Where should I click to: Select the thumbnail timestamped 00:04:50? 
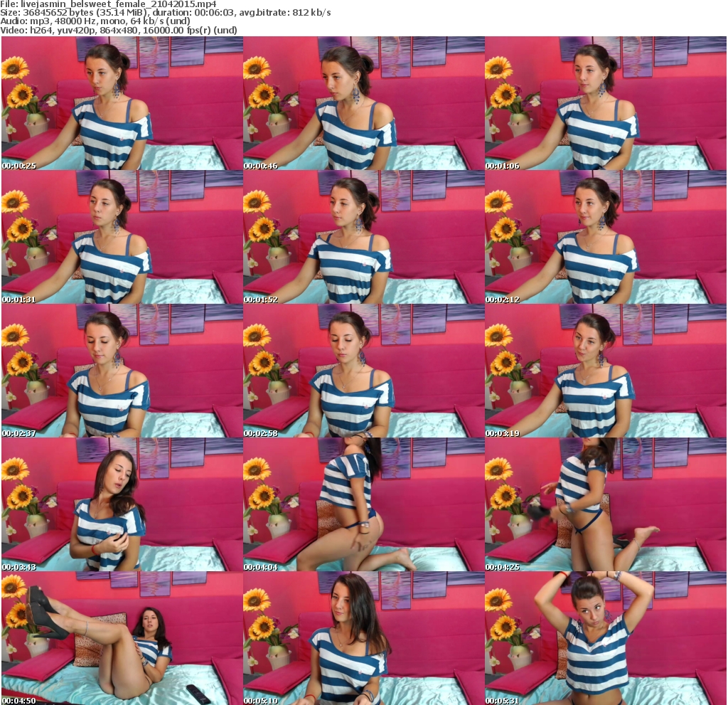tap(122, 638)
